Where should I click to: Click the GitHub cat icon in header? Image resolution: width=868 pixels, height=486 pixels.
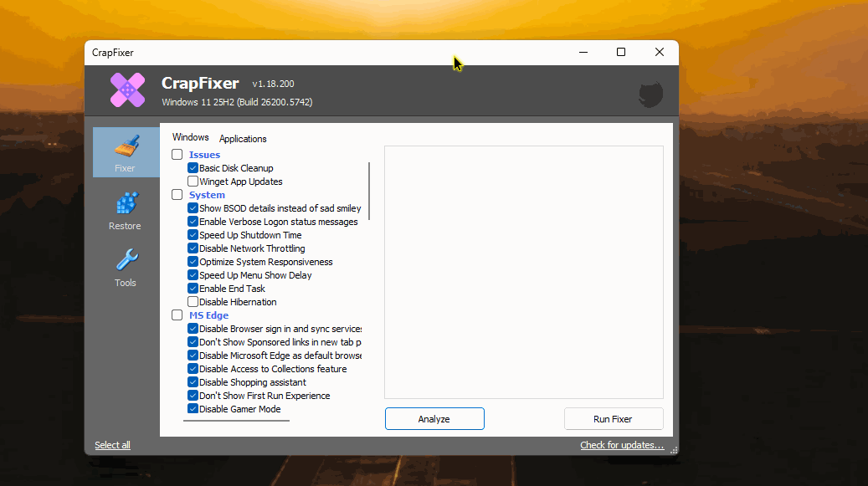pos(650,94)
